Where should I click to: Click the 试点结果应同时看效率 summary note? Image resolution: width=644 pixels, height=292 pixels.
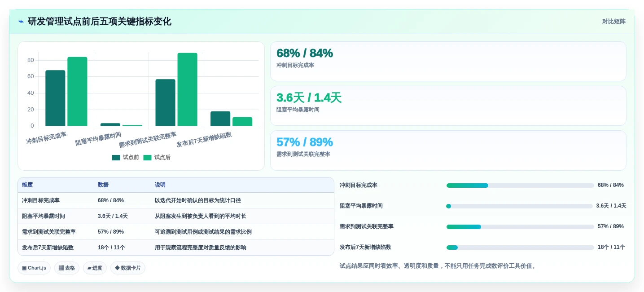[438, 266]
